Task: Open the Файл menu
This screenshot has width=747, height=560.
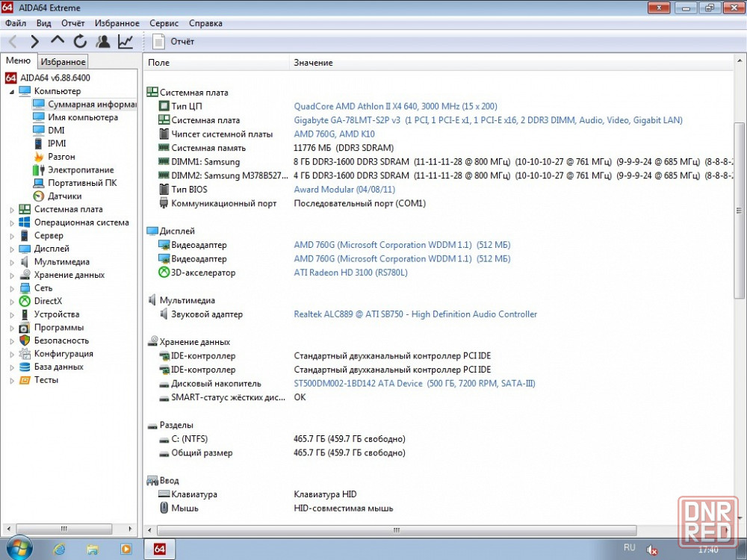Action: tap(16, 23)
